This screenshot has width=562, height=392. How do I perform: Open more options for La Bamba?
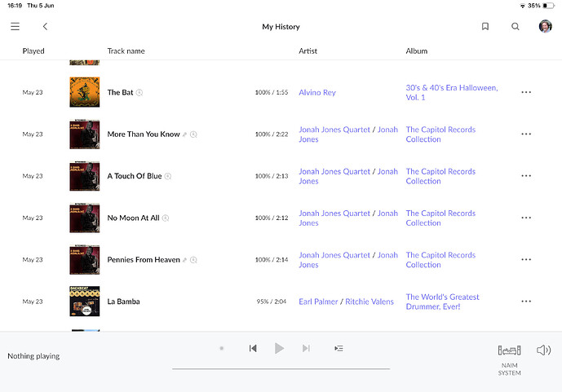[x=526, y=302]
